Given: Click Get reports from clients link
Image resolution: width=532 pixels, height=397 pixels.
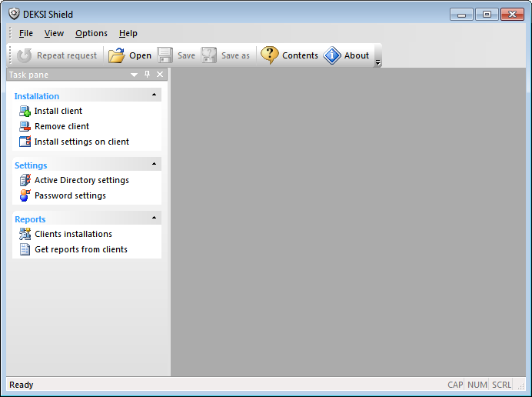Looking at the screenshot, I should [81, 249].
